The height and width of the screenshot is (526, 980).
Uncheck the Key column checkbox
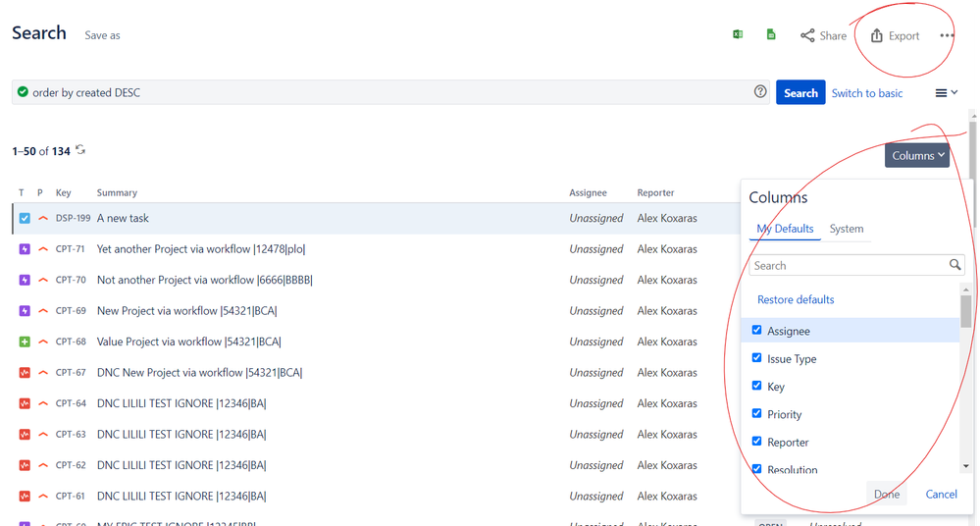click(x=757, y=386)
